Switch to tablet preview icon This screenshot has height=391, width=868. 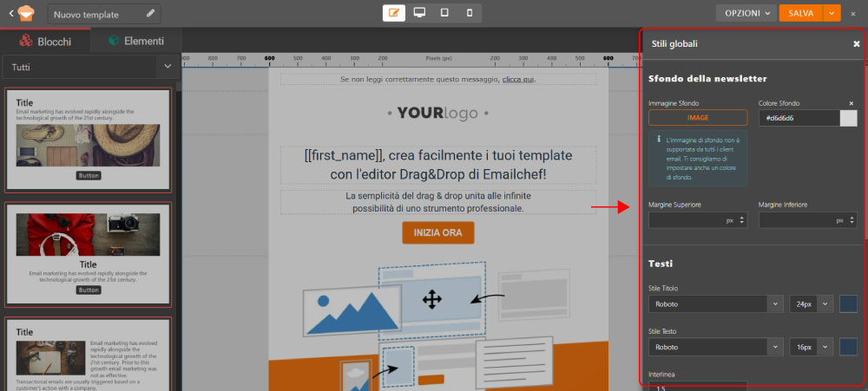(444, 13)
